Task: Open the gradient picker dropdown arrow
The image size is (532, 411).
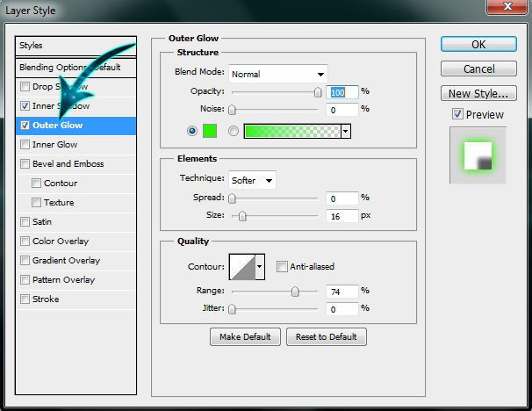Action: 345,131
